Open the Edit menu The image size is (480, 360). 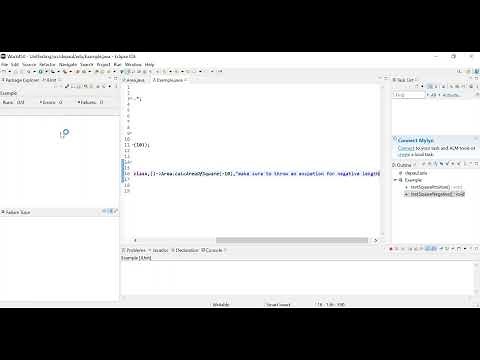point(15,65)
